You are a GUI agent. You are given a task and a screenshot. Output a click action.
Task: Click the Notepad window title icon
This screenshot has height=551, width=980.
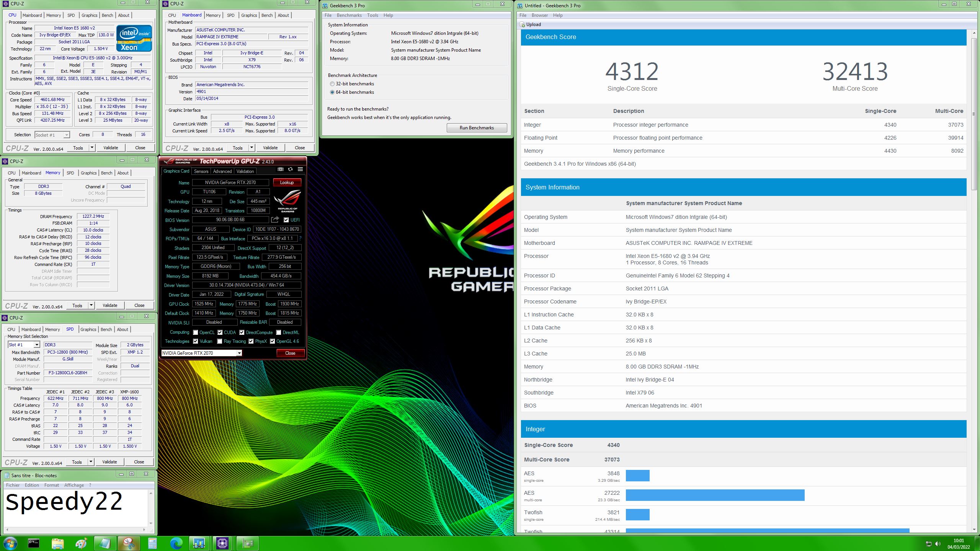7,475
